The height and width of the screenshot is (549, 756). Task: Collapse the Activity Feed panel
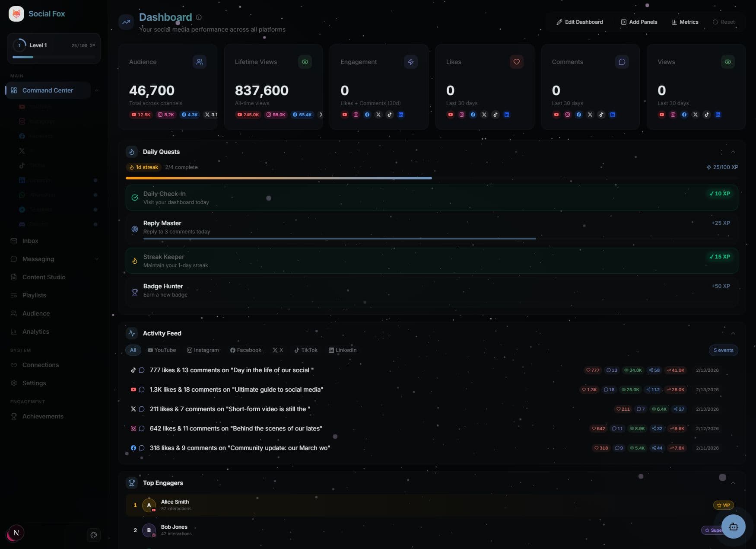coord(733,333)
